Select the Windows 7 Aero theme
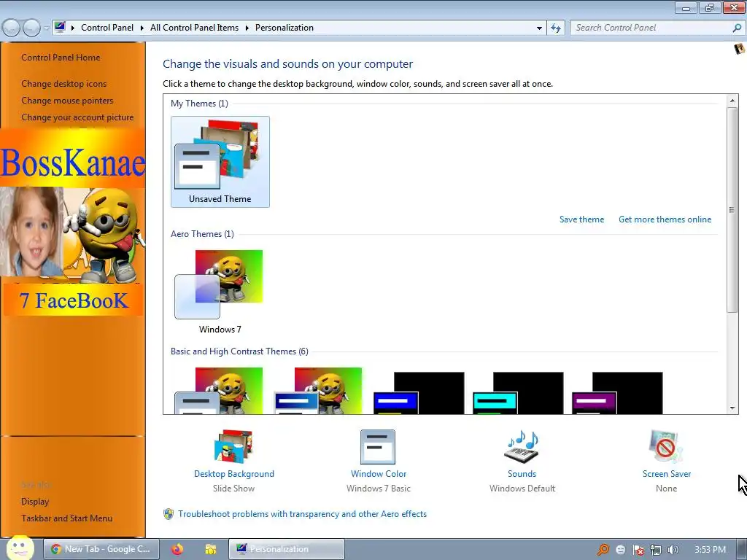The image size is (747, 560). coord(220,292)
